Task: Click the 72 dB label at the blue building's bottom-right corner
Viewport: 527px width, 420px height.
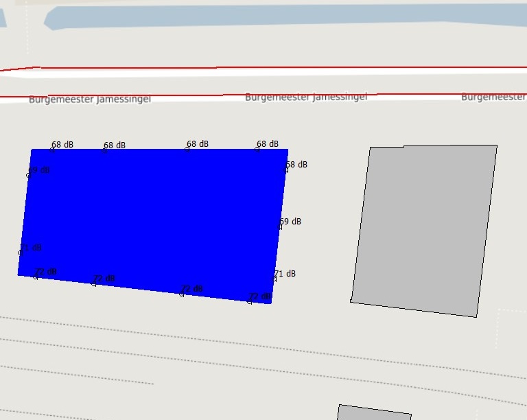Action: coord(260,296)
